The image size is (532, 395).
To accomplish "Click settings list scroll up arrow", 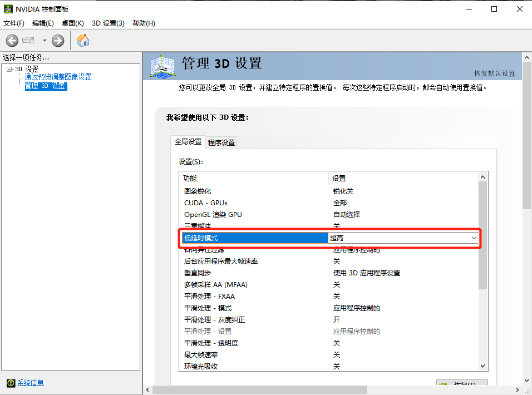I will [483, 177].
